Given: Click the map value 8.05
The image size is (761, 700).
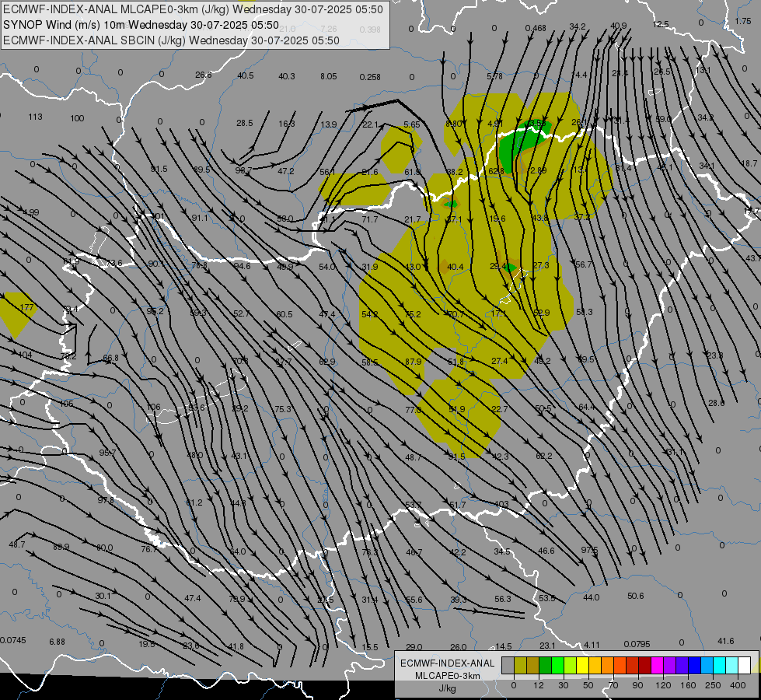Looking at the screenshot, I should click(x=329, y=76).
